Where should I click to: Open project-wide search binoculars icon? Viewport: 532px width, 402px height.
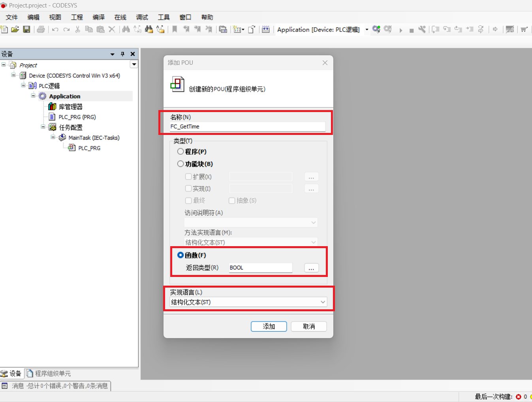[x=149, y=29]
